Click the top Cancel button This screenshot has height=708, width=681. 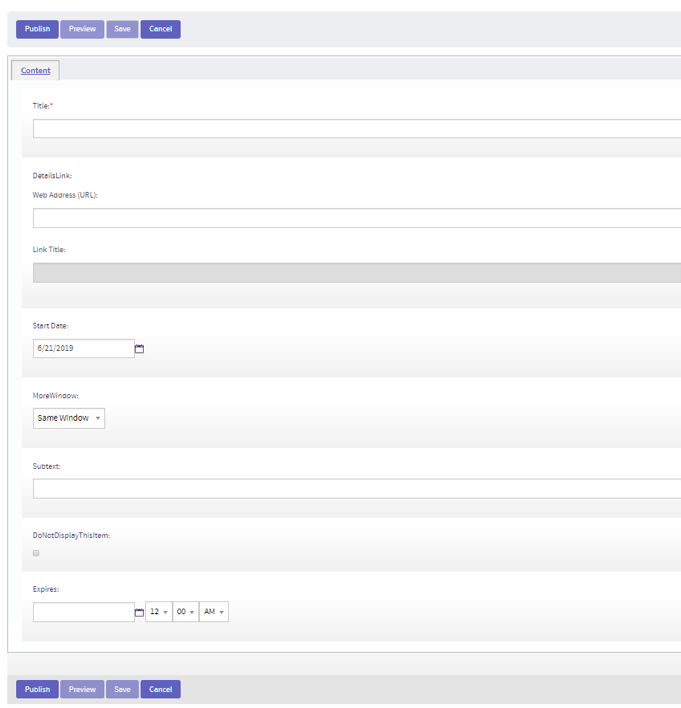pyautogui.click(x=160, y=29)
